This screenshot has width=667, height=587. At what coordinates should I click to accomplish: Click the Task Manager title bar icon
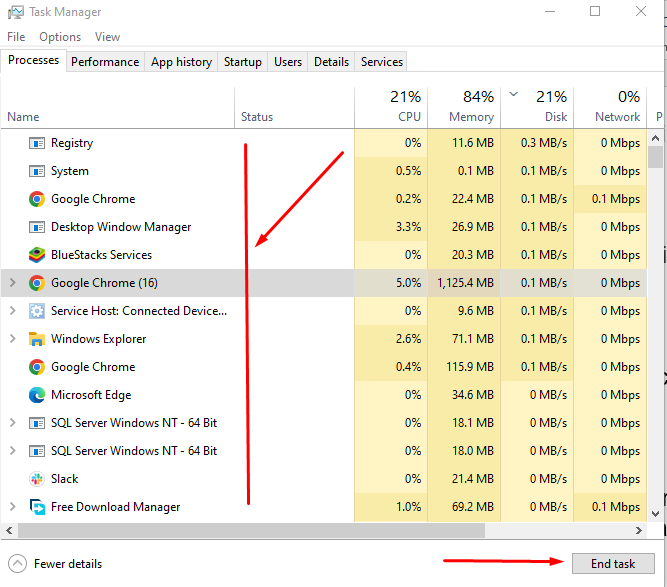click(16, 12)
